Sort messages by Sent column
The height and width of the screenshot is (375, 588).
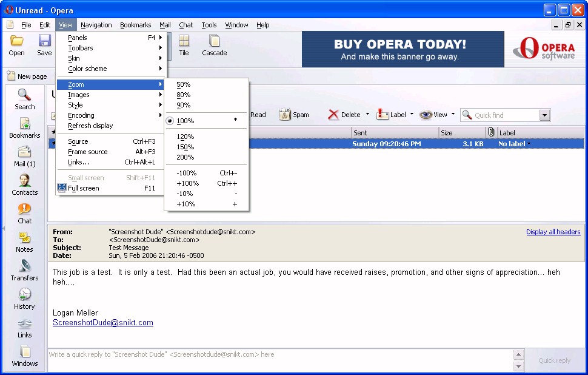395,132
